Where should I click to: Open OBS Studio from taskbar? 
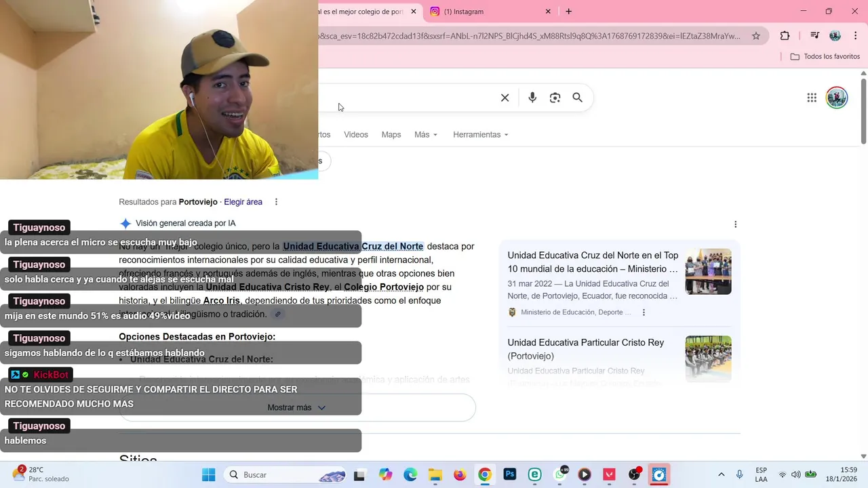pos(634,475)
